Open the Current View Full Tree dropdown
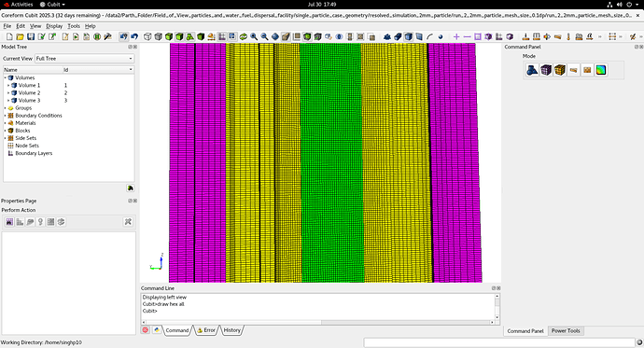 [x=84, y=59]
